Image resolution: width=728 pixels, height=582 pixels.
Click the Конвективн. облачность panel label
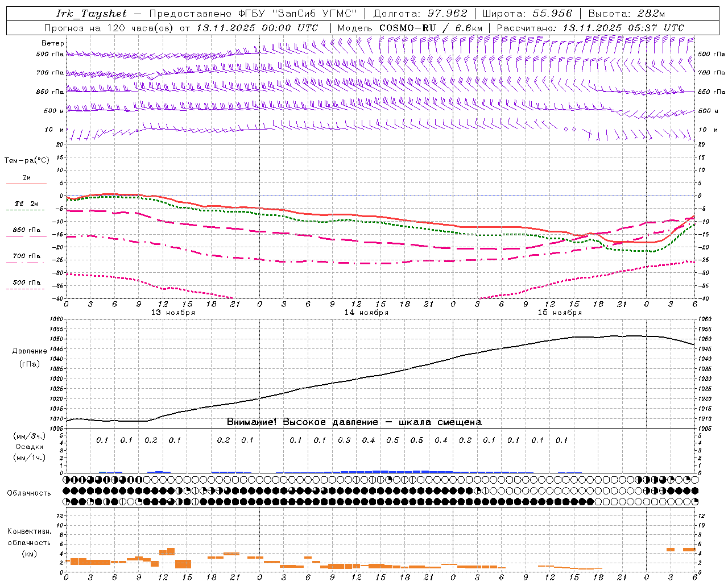29,542
